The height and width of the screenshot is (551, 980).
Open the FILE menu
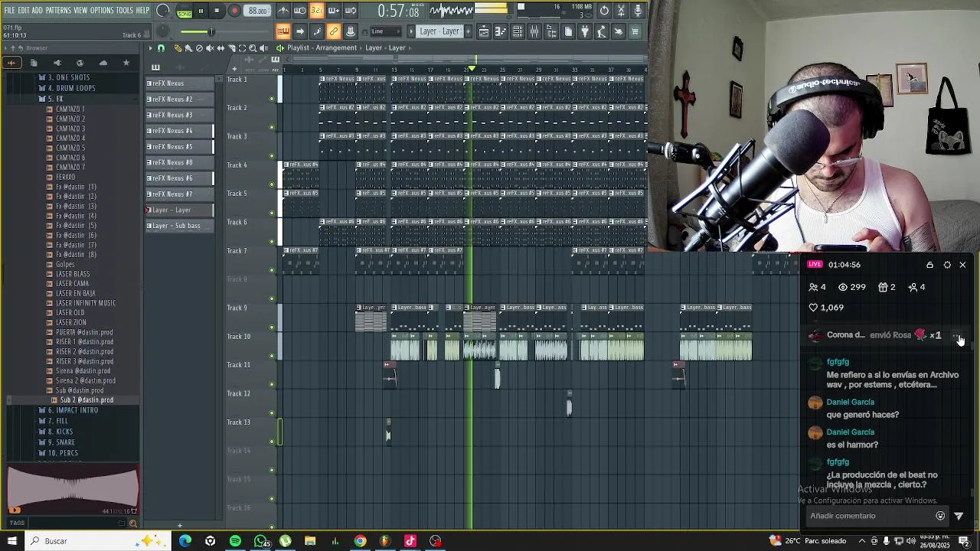coord(9,11)
